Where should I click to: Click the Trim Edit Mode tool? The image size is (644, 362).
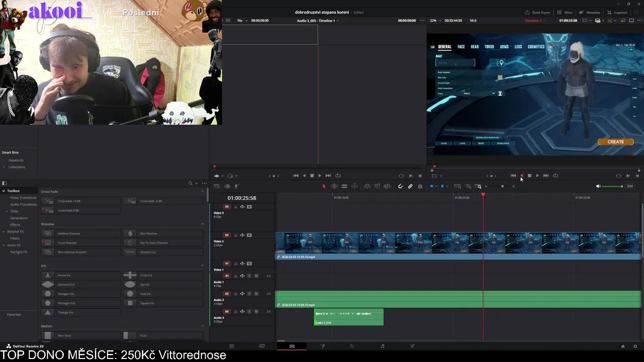pos(334,186)
